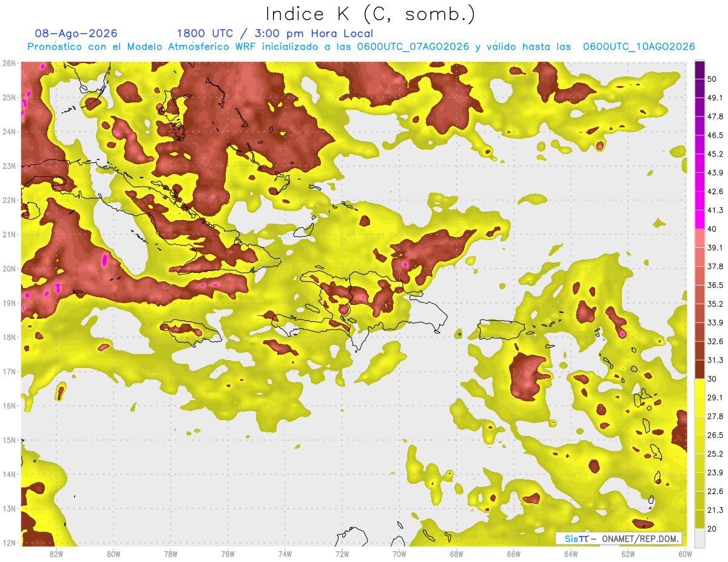
Task: Click the 68W longitude label
Action: (456, 554)
